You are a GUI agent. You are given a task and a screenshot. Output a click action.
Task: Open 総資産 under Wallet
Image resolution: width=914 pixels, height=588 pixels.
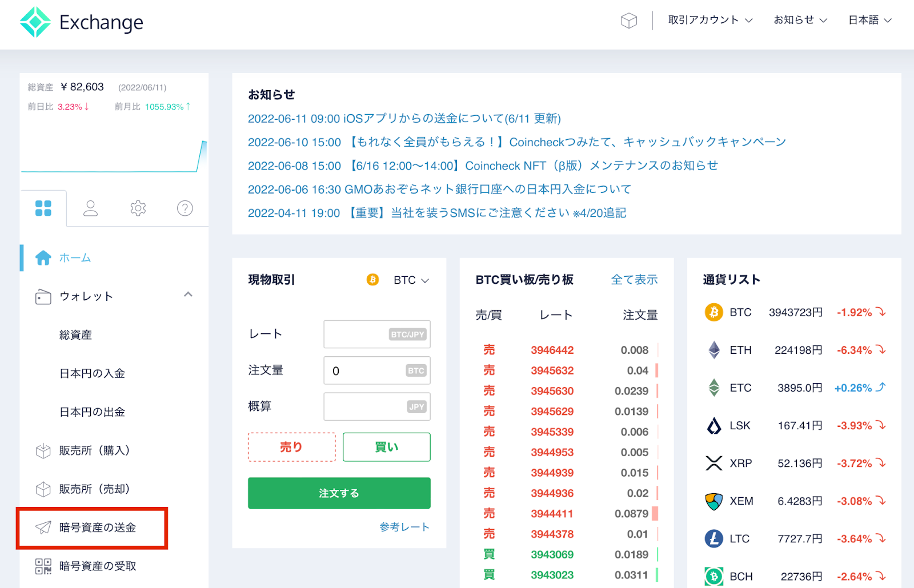75,335
